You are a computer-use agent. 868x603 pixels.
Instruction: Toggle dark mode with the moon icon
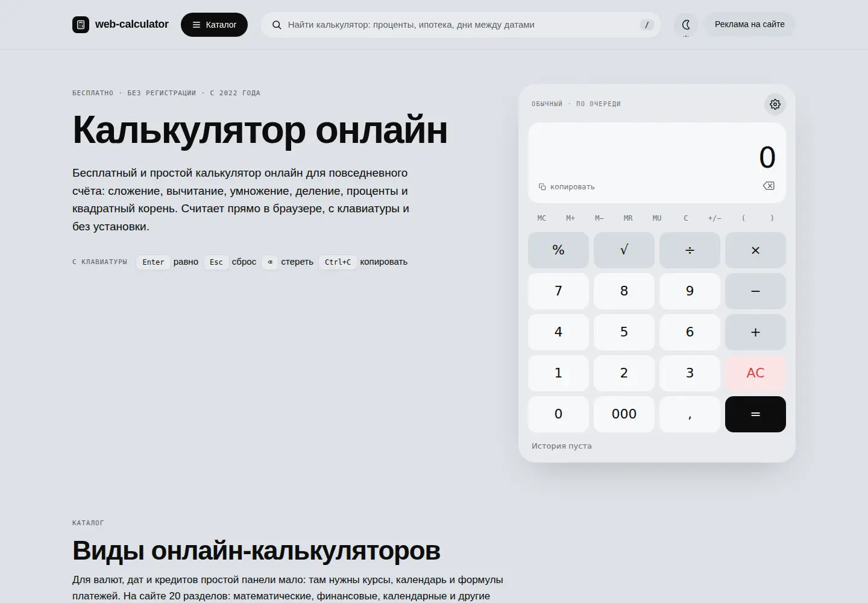pos(686,25)
